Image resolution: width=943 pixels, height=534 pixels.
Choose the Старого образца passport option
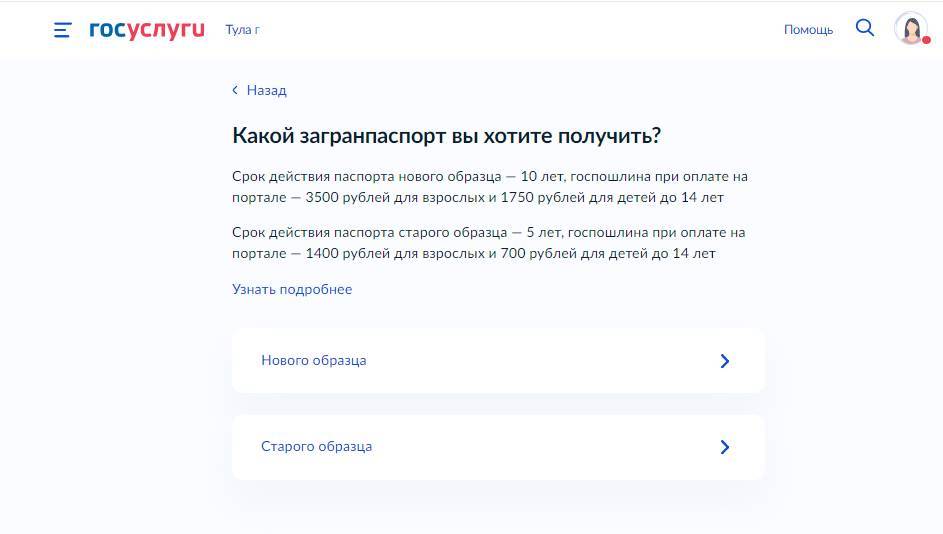[317, 446]
